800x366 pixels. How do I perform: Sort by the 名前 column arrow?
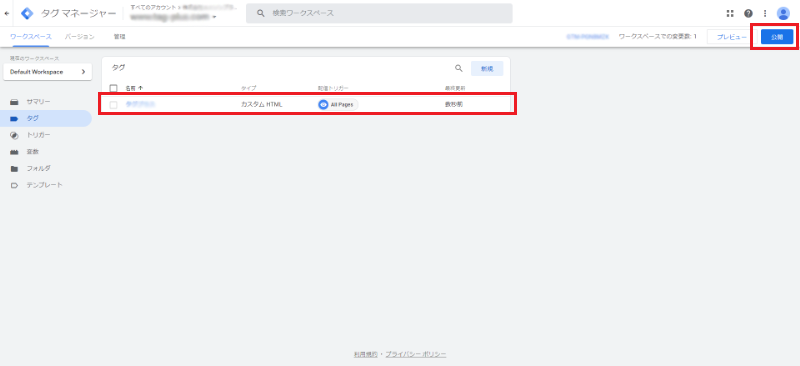pyautogui.click(x=140, y=88)
